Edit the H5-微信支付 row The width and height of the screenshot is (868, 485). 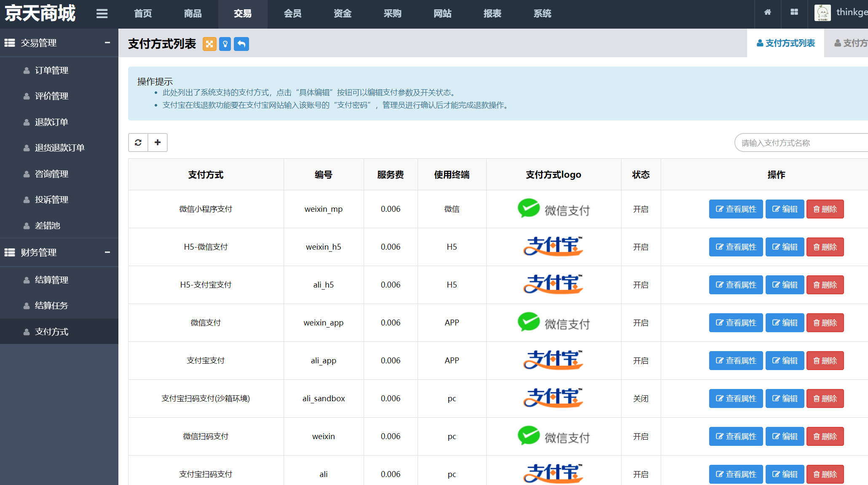pyautogui.click(x=785, y=247)
